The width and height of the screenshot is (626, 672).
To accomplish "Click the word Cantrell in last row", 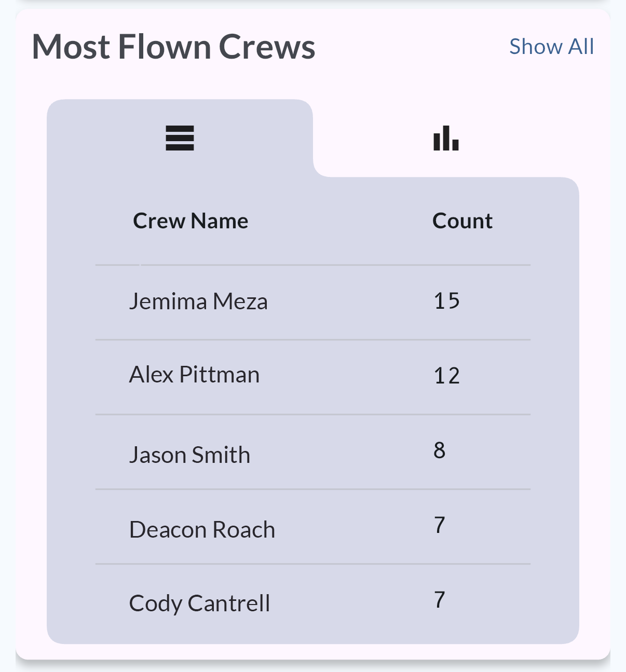I will [229, 604].
